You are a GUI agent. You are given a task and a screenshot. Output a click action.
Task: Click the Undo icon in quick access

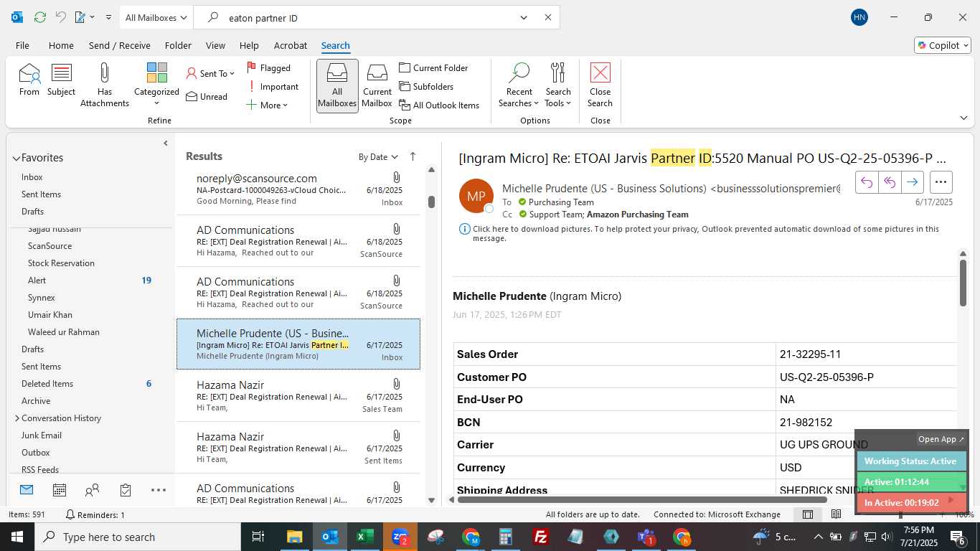[61, 17]
